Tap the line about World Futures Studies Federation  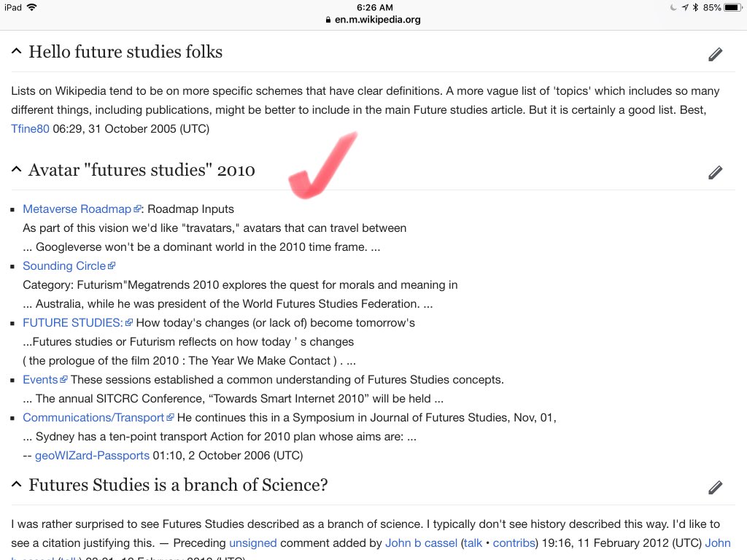[x=228, y=304]
